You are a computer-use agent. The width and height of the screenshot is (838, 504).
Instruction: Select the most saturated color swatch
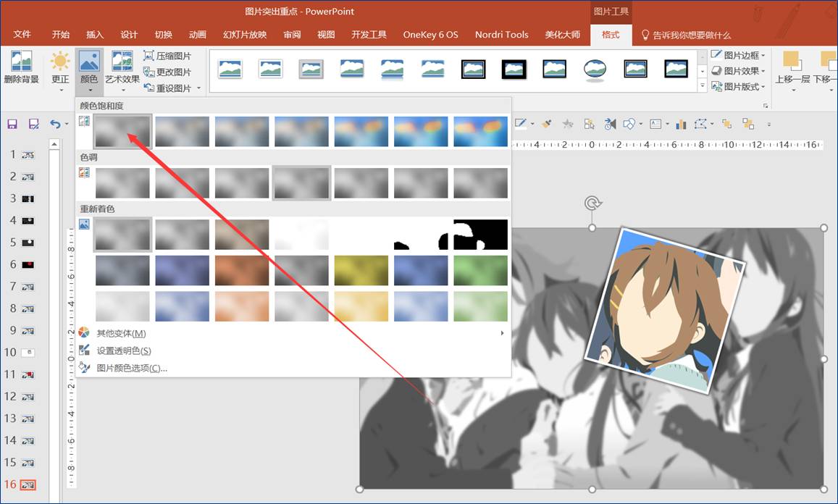click(480, 131)
